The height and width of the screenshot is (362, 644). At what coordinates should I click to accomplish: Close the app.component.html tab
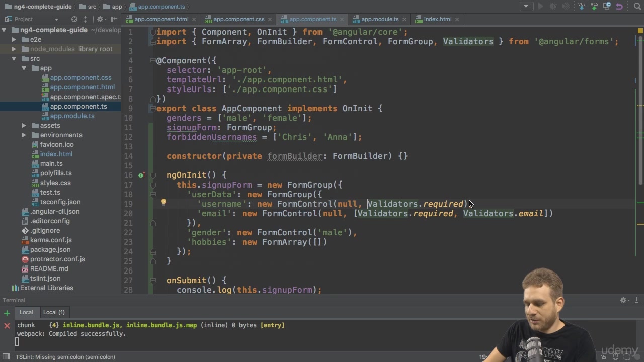(x=195, y=19)
